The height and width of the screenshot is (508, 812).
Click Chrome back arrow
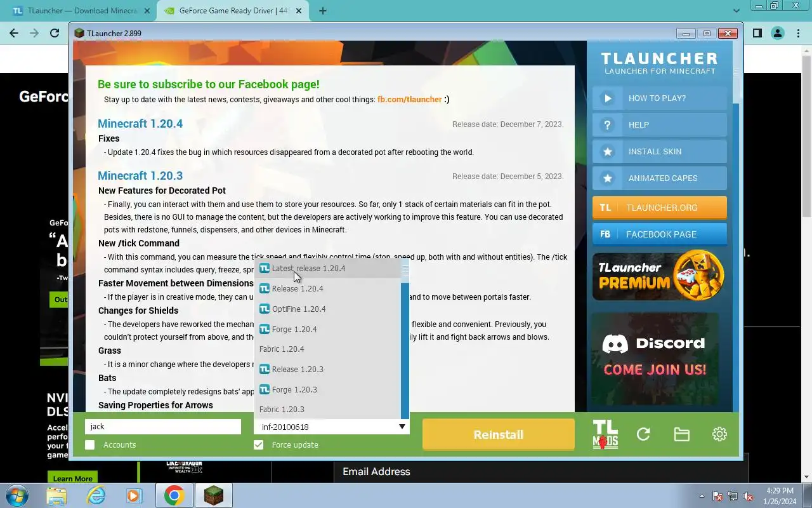pos(14,33)
